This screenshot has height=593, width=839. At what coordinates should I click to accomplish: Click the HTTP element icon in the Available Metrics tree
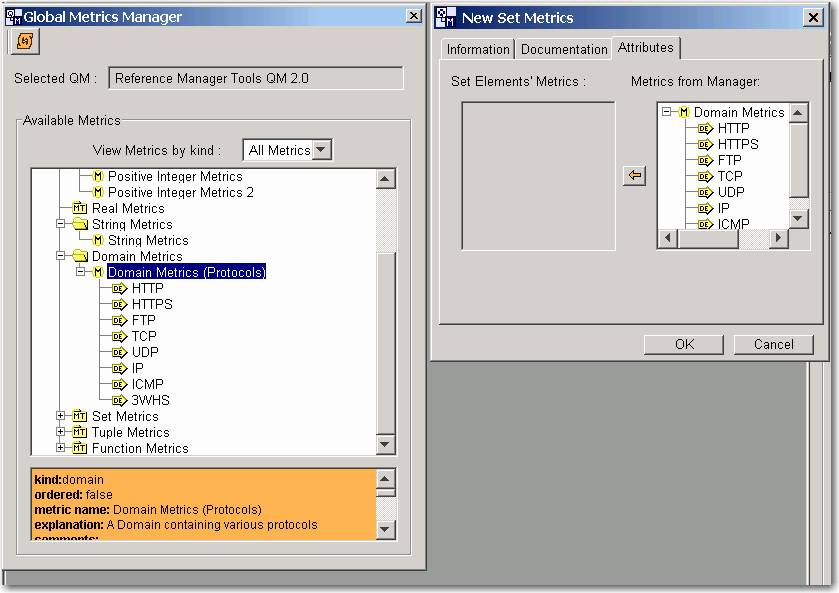119,289
